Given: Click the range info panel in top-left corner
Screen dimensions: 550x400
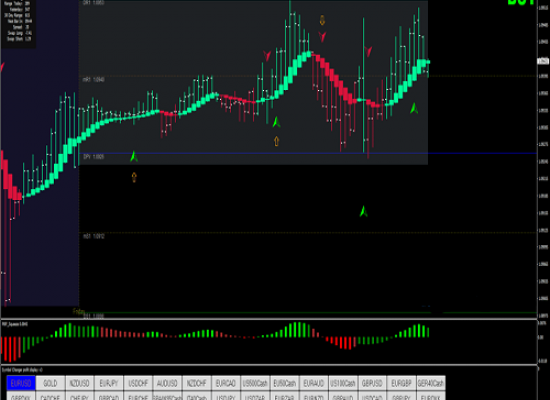Looking at the screenshot, I should 18,22.
